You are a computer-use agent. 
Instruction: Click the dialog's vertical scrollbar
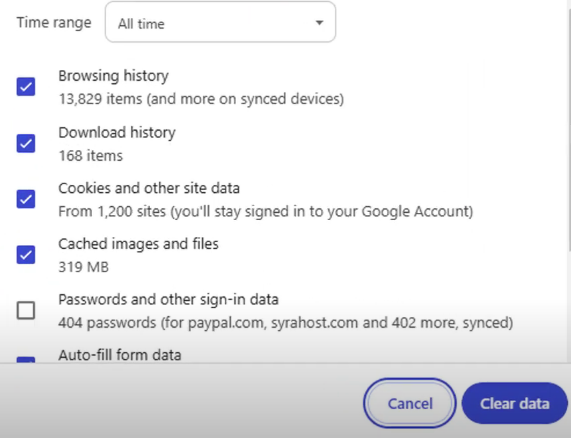pyautogui.click(x=569, y=131)
